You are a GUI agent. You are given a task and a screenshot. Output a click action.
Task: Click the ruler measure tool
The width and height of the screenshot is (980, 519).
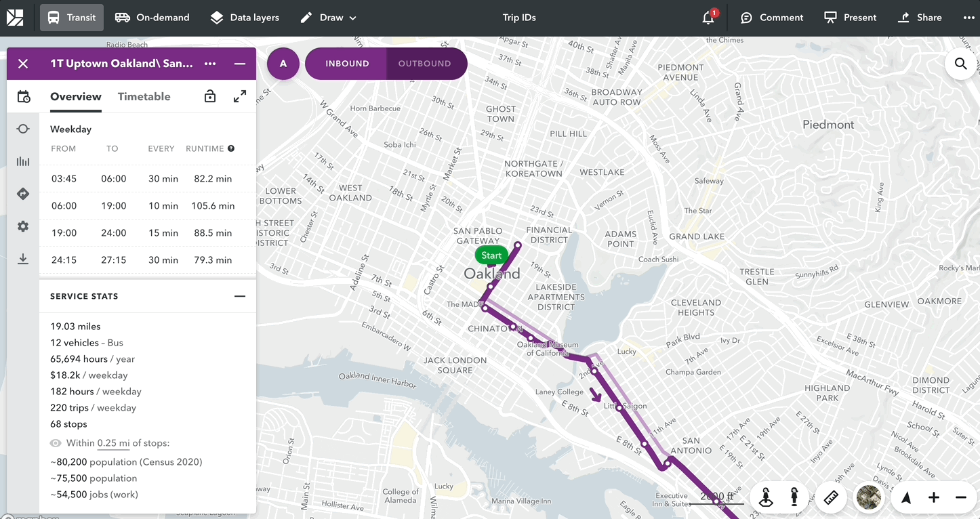pos(831,497)
